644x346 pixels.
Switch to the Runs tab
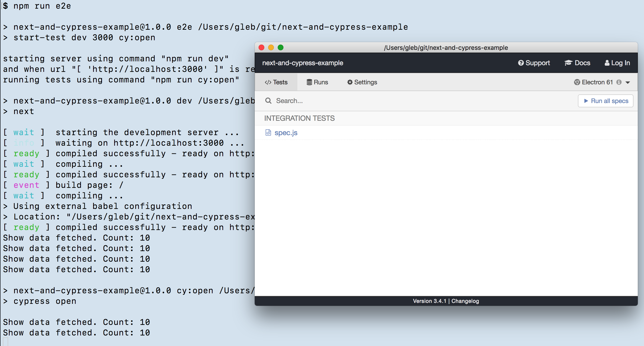[317, 82]
